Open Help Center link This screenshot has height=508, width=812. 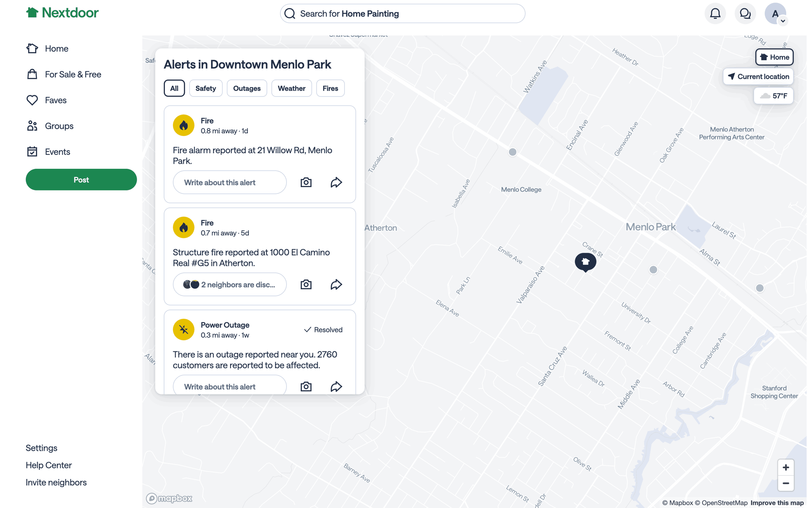(x=49, y=465)
